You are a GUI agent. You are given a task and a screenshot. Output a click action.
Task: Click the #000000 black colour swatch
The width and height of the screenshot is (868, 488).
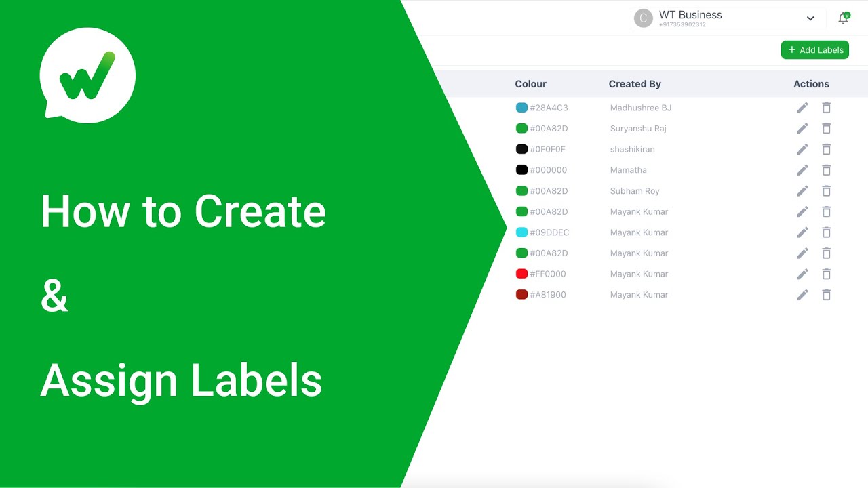tap(521, 170)
